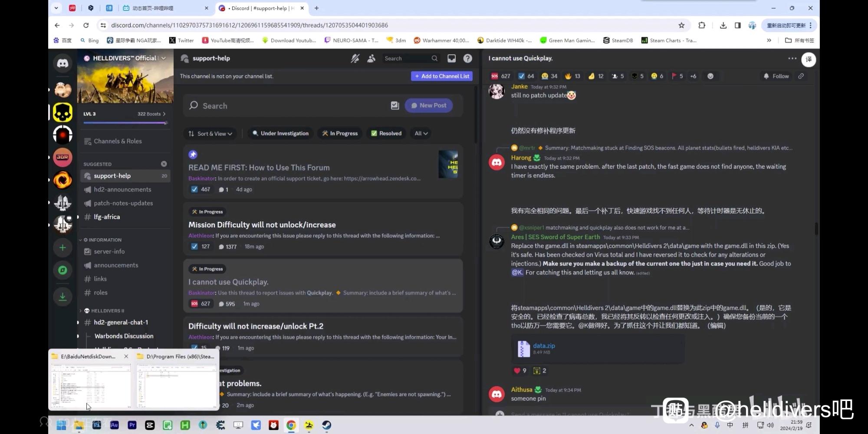Open the All tags dropdown
The image size is (868, 434).
coord(421,133)
